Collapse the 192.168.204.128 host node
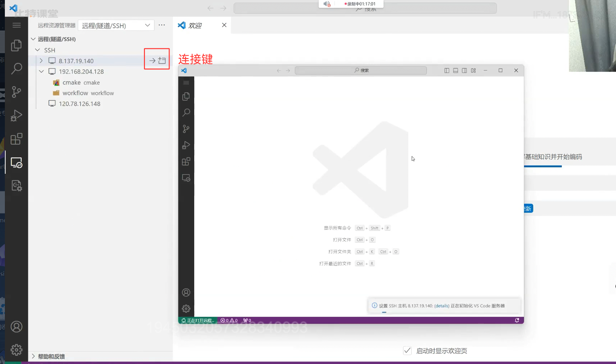This screenshot has height=364, width=616. click(41, 71)
